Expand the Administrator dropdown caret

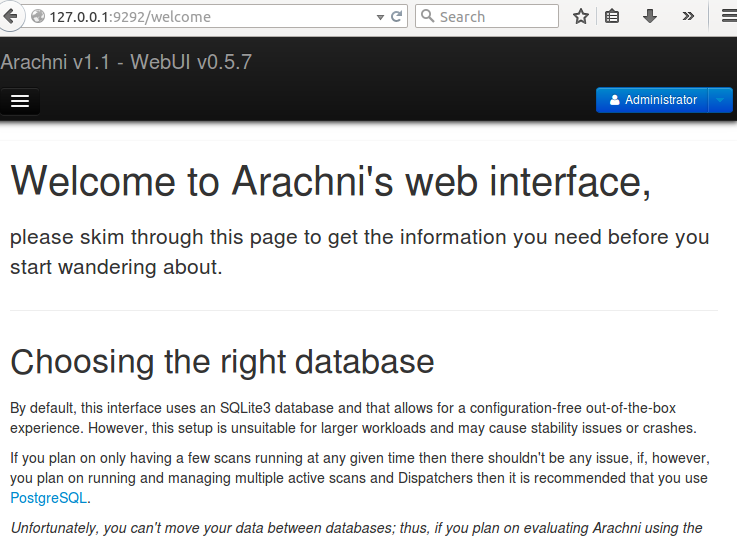pos(720,100)
